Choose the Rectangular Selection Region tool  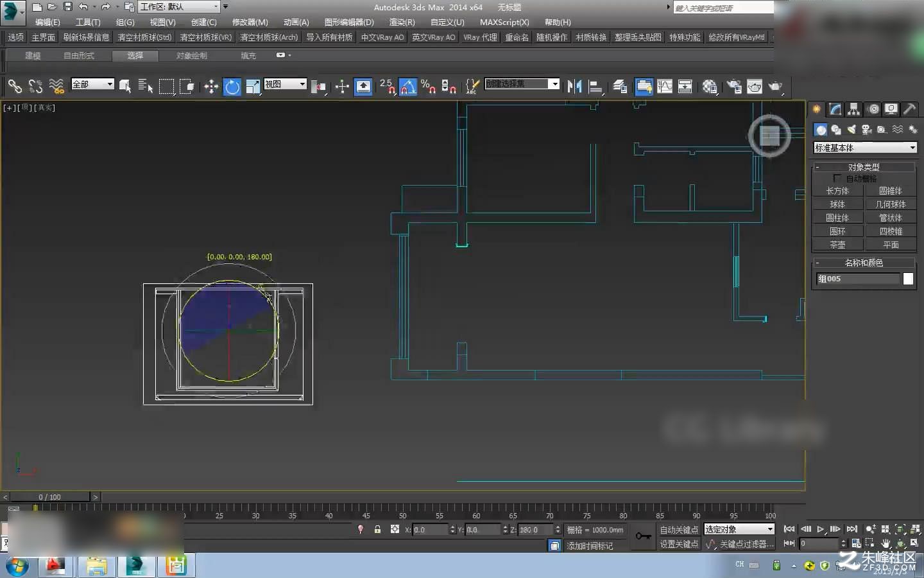coord(166,86)
